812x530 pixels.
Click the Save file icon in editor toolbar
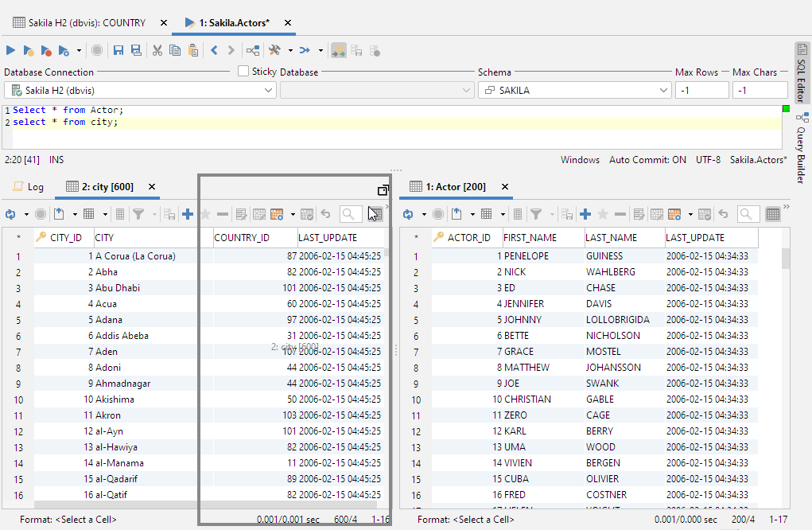tap(118, 50)
